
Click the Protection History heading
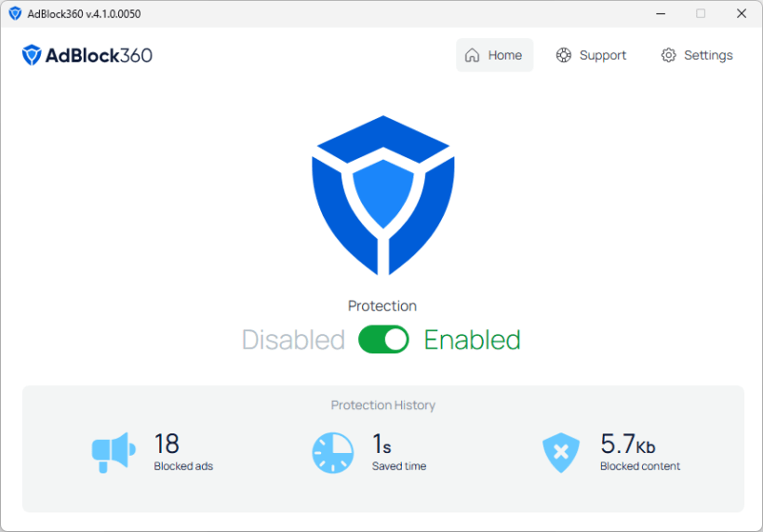coord(382,406)
